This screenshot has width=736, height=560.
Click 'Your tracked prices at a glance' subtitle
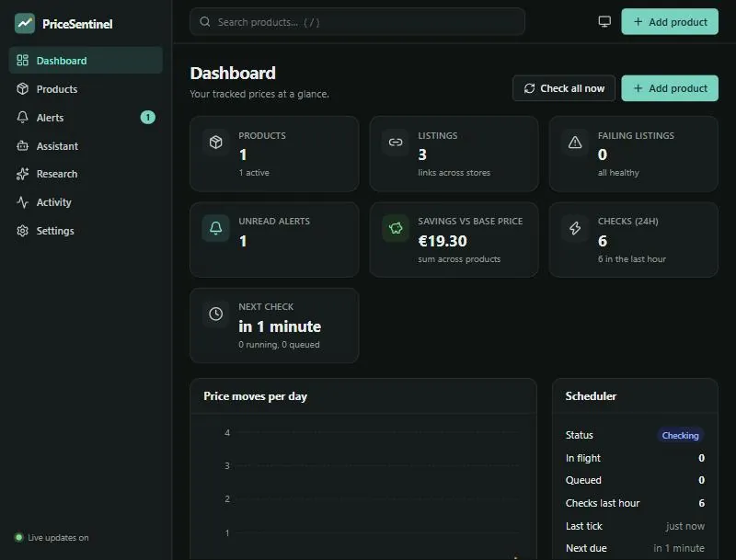point(259,94)
